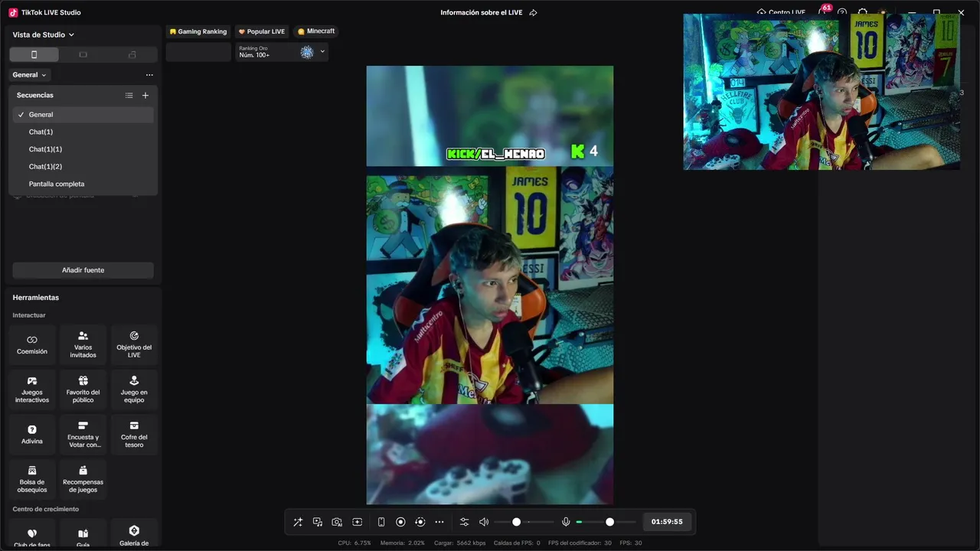Viewport: 980px width, 551px height.
Task: Mute the speaker volume icon
Action: pos(484,522)
